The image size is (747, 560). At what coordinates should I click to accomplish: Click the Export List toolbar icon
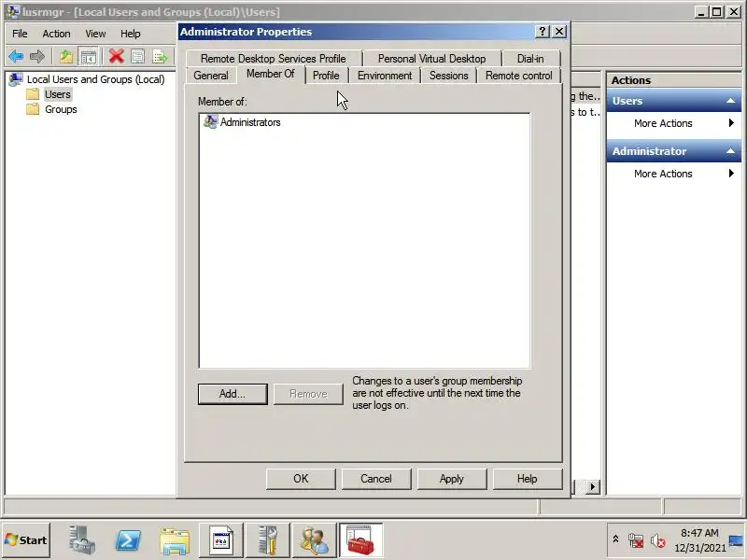pyautogui.click(x=160, y=57)
